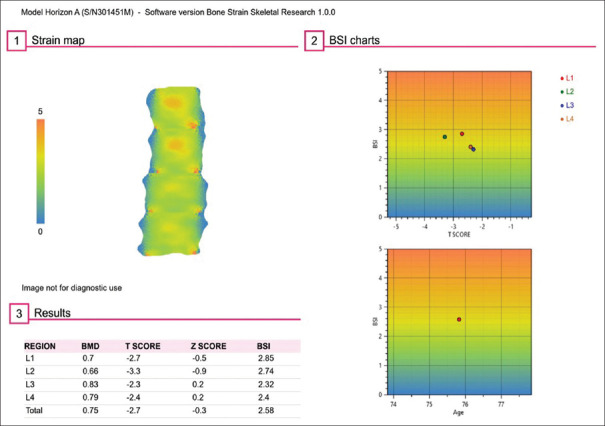This screenshot has height=426, width=605.
Task: Click the BSI charts section heading
Action: tap(354, 40)
